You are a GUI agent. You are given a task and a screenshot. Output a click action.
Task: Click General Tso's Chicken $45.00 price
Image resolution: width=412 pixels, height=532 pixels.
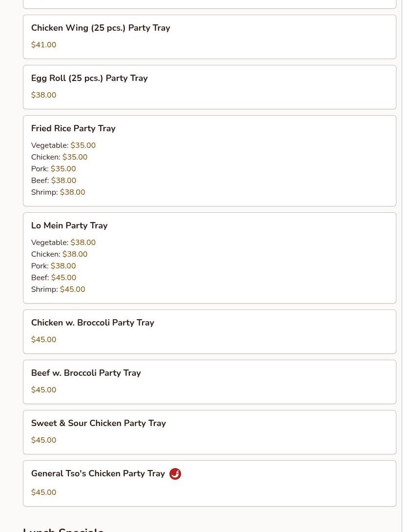pyautogui.click(x=43, y=492)
